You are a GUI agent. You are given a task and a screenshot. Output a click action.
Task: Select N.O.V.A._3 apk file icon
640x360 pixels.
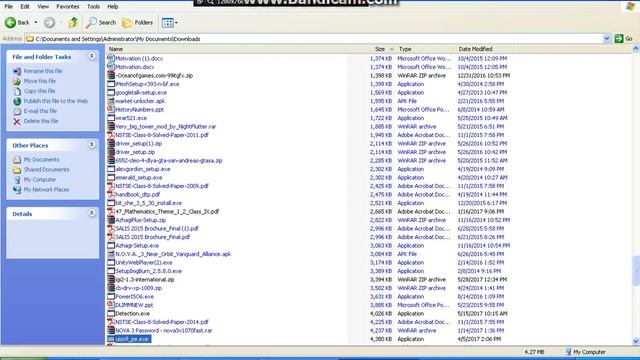pos(111,254)
